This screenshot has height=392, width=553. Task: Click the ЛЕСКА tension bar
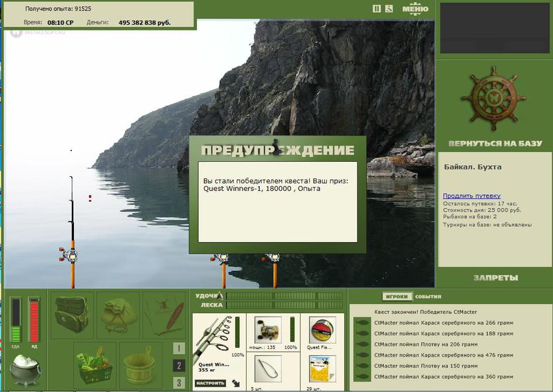pos(284,305)
